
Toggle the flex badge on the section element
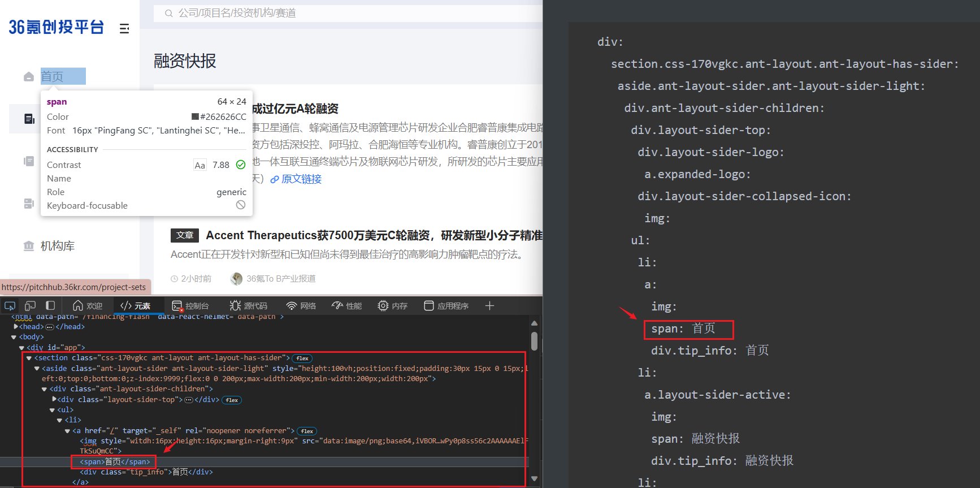click(302, 358)
